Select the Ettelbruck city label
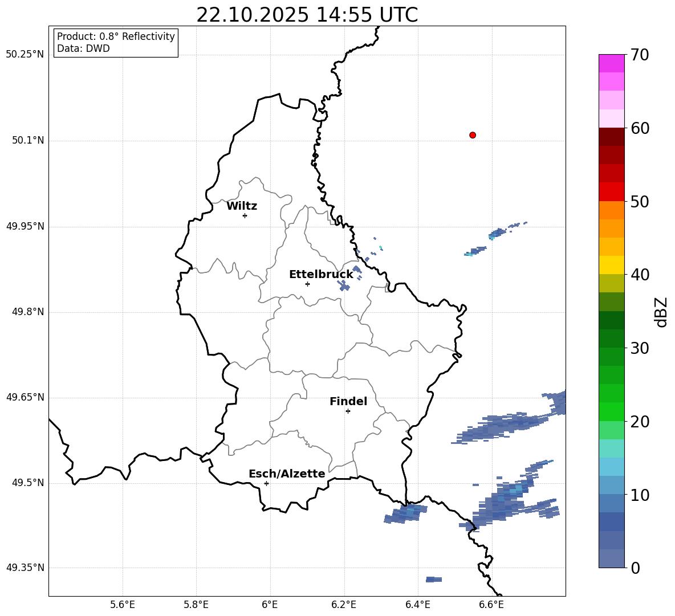 click(321, 275)
